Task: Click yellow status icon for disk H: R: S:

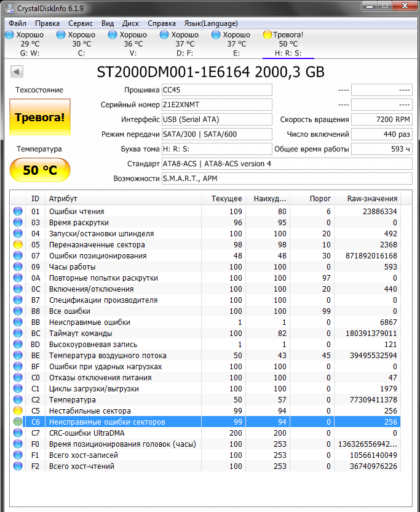Action: click(x=267, y=35)
